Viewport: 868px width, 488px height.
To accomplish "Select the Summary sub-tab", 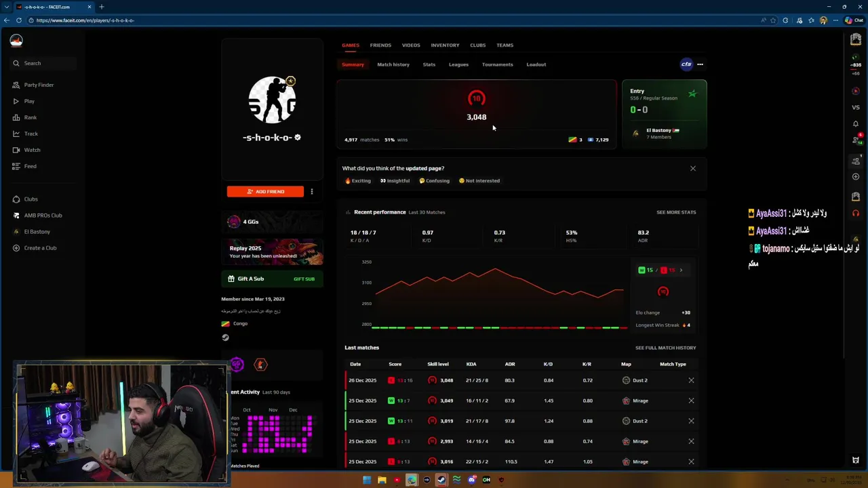I will (x=353, y=64).
